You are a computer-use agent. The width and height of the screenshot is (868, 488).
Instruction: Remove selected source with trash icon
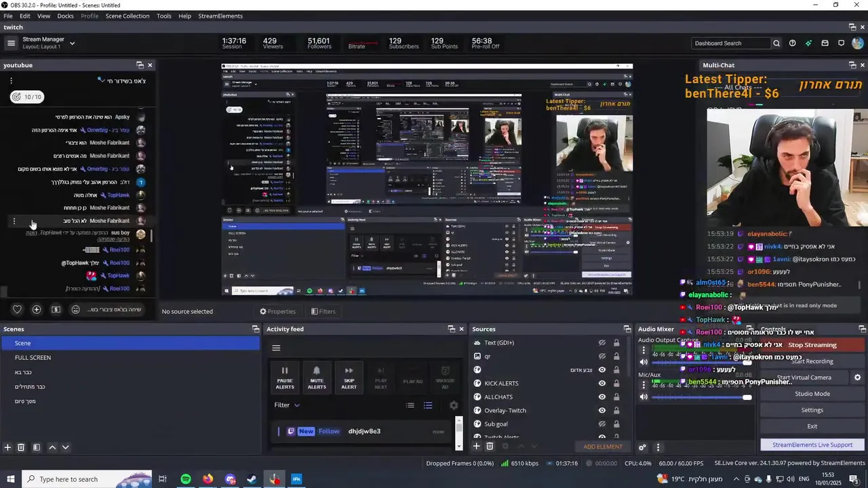pos(489,446)
